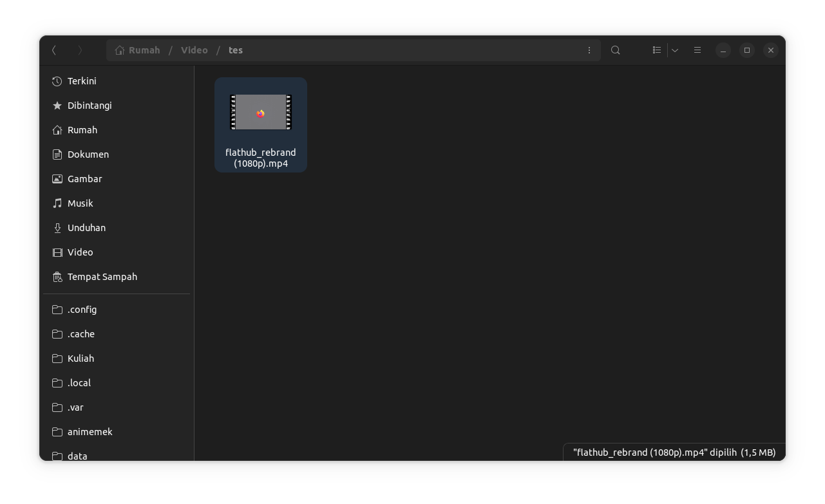Click the animemek folder icon
The height and width of the screenshot is (504, 825).
pos(57,432)
